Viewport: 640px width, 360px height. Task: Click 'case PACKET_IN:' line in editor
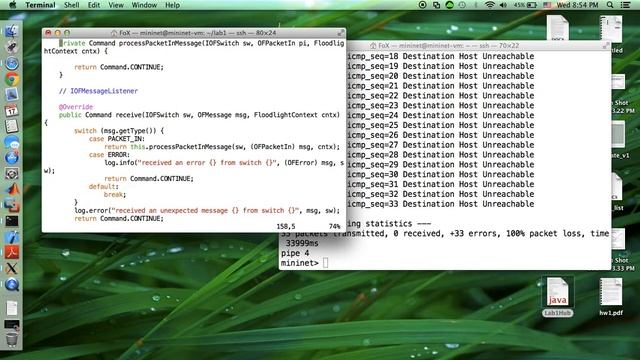pos(117,139)
